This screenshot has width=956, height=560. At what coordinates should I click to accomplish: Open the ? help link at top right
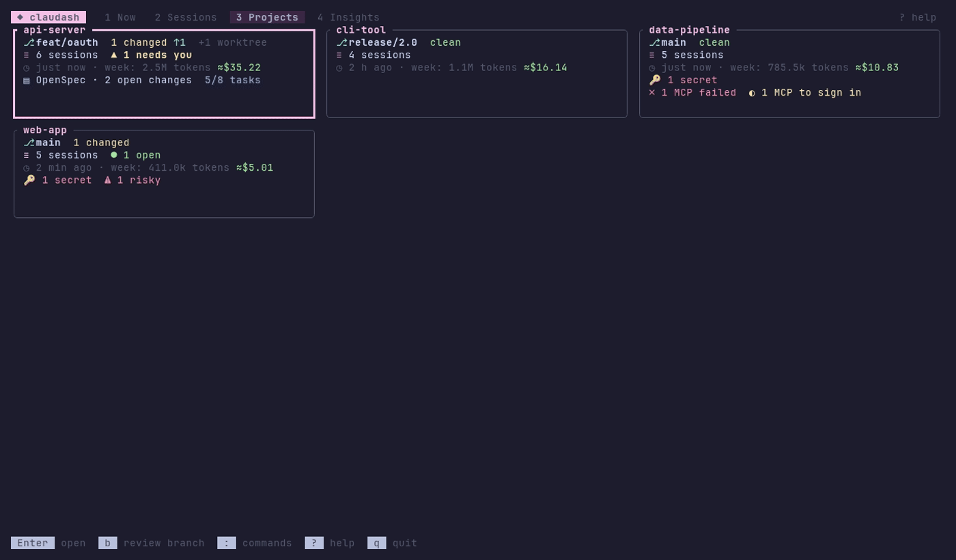coord(918,18)
